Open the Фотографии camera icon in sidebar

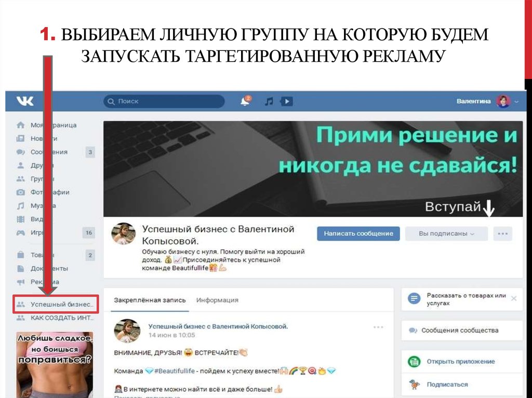[x=21, y=192]
